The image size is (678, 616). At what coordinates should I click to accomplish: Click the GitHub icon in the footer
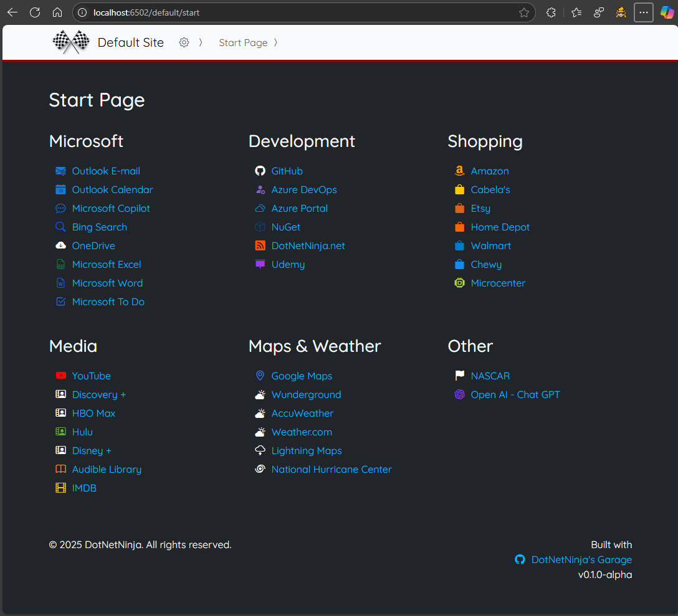tap(520, 559)
